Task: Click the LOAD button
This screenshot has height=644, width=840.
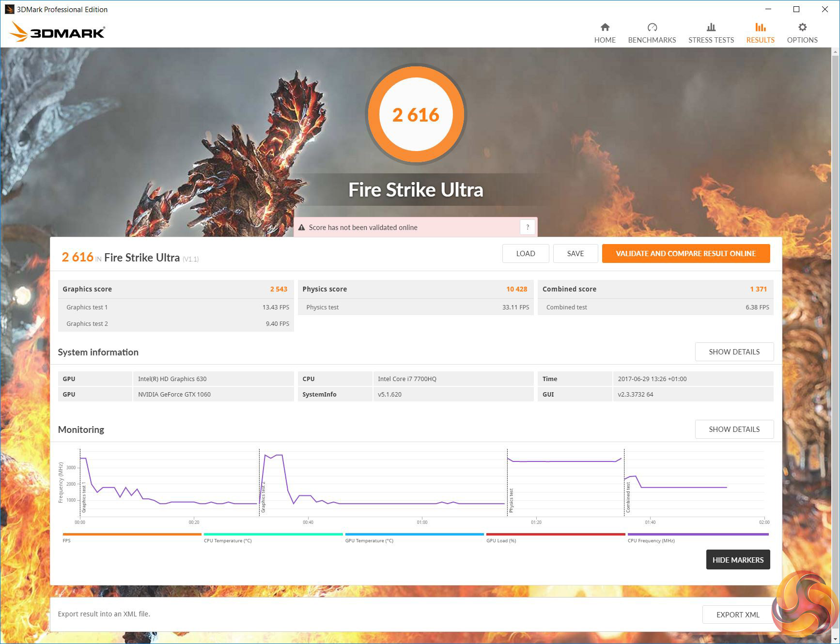Action: click(526, 254)
